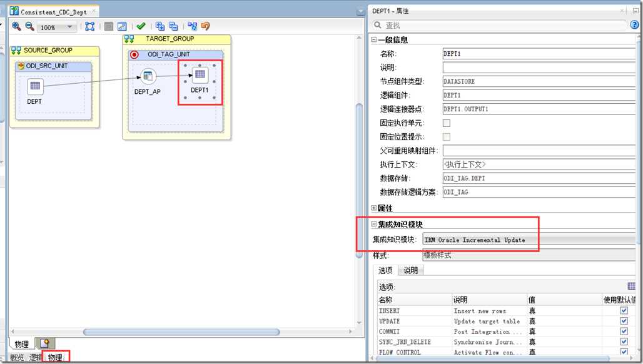Validate the mapping with the green check
Image resolution: width=643 pixels, height=364 pixels.
click(x=141, y=26)
